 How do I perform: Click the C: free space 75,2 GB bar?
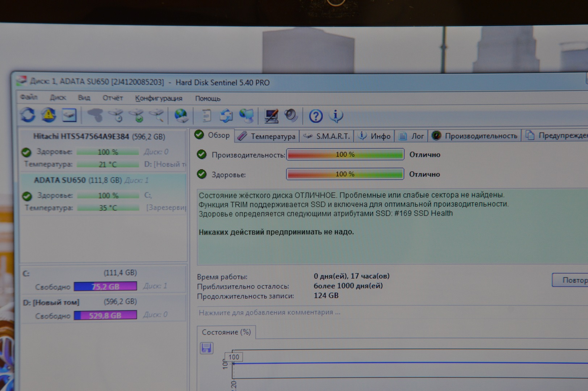point(105,286)
